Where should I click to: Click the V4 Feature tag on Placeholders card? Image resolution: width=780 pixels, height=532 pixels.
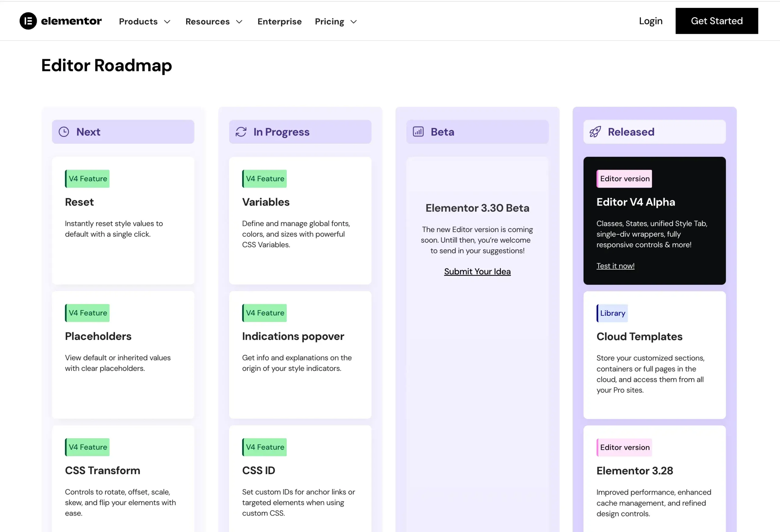pos(87,313)
